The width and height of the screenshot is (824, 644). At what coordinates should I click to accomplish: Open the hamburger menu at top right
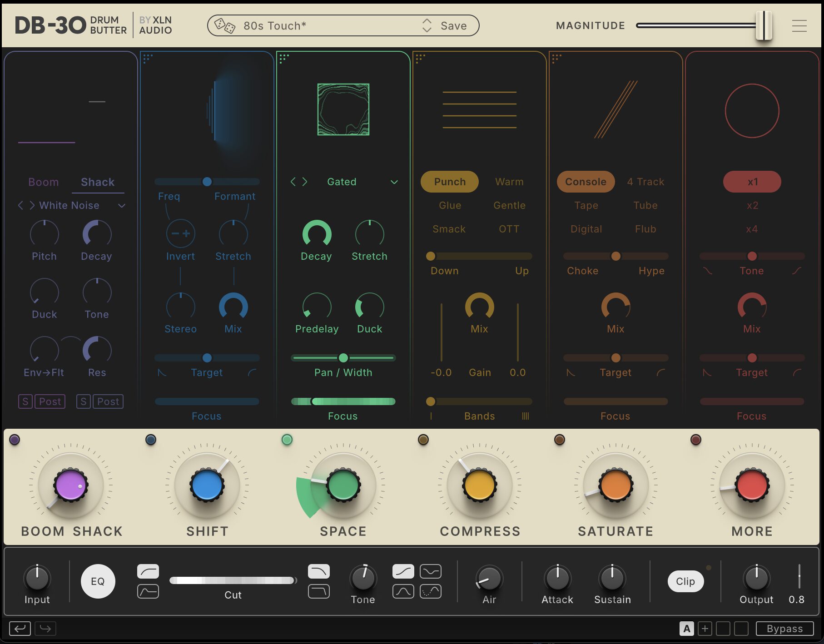pyautogui.click(x=799, y=26)
